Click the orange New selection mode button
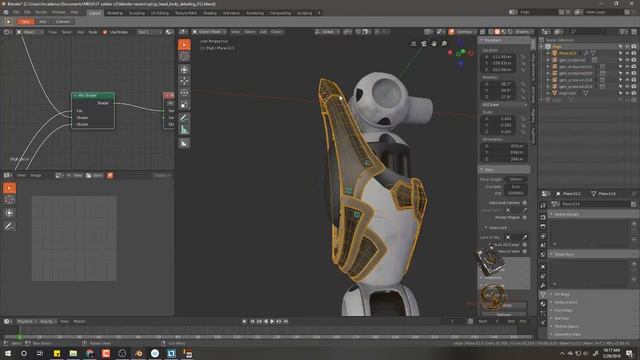640x360 pixels. point(25,22)
